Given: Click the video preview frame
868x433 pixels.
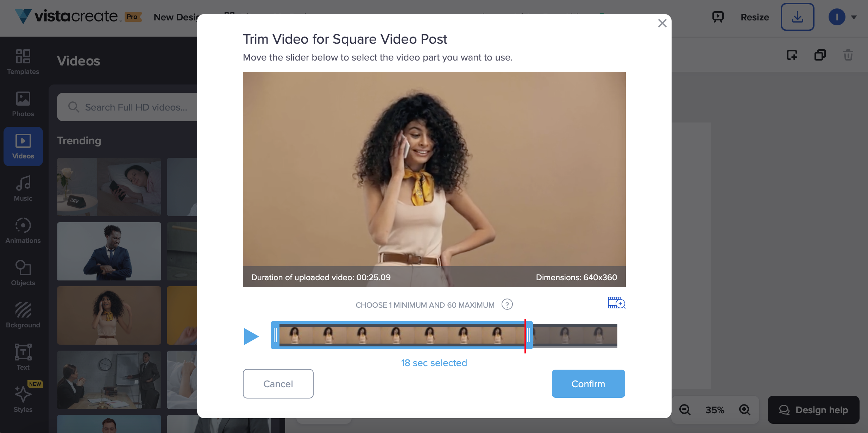Looking at the screenshot, I should coord(434,180).
